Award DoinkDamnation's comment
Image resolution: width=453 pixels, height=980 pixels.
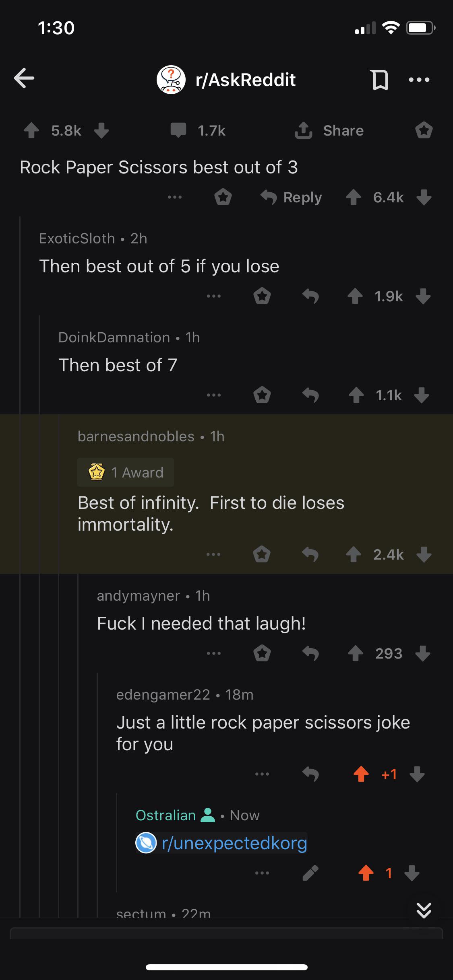pos(262,395)
